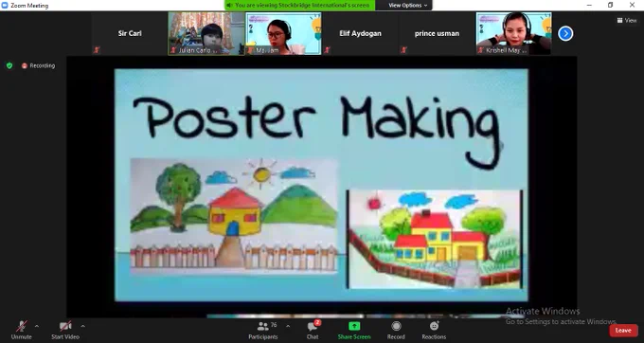Click the muted mic icon on Elif Aydogan tile
The width and height of the screenshot is (644, 343).
[328, 50]
